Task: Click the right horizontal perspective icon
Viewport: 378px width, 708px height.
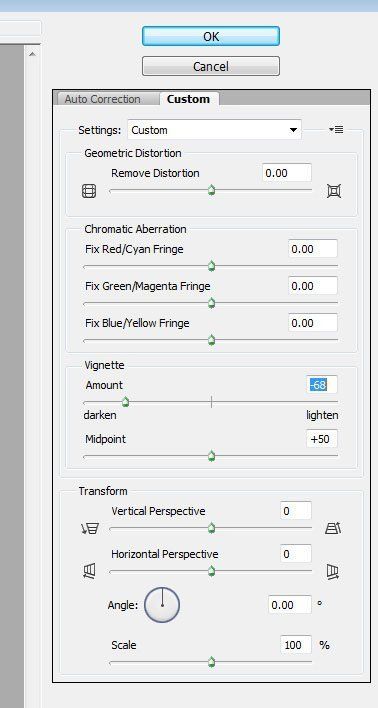Action: coord(333,572)
